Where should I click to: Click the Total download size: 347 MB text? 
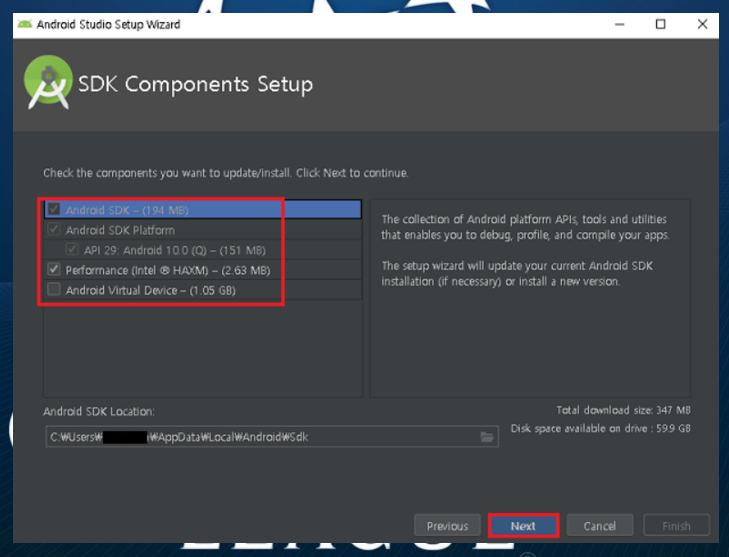pos(623,410)
